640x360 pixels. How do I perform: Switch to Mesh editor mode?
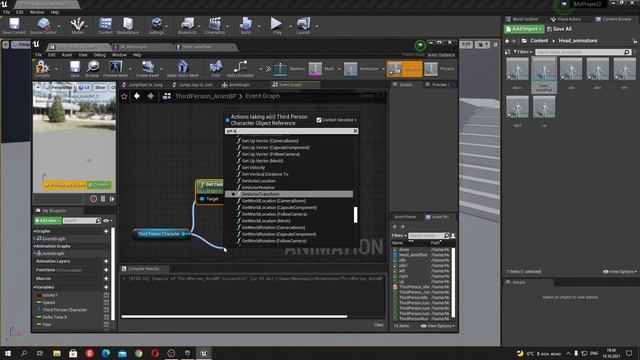322,69
